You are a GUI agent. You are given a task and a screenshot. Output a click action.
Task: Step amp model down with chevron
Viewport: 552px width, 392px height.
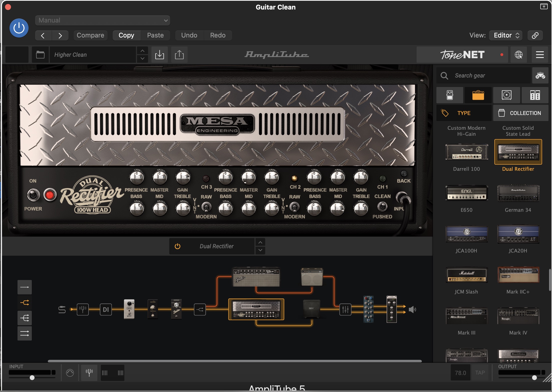click(x=260, y=250)
